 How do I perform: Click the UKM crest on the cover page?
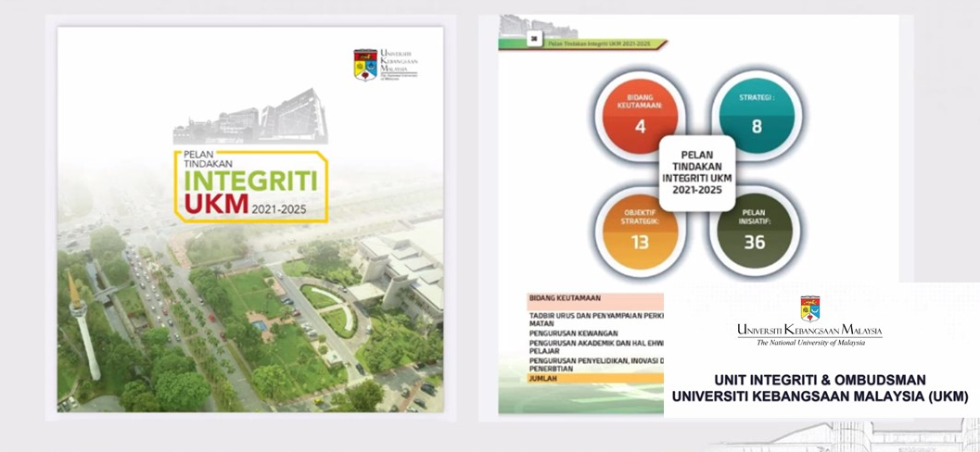pos(365,65)
